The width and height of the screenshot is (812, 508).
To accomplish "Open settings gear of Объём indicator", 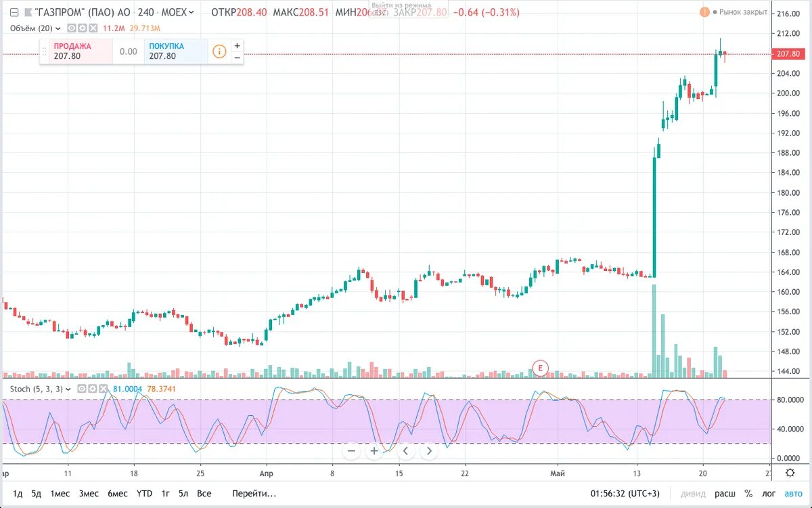I will click(82, 28).
